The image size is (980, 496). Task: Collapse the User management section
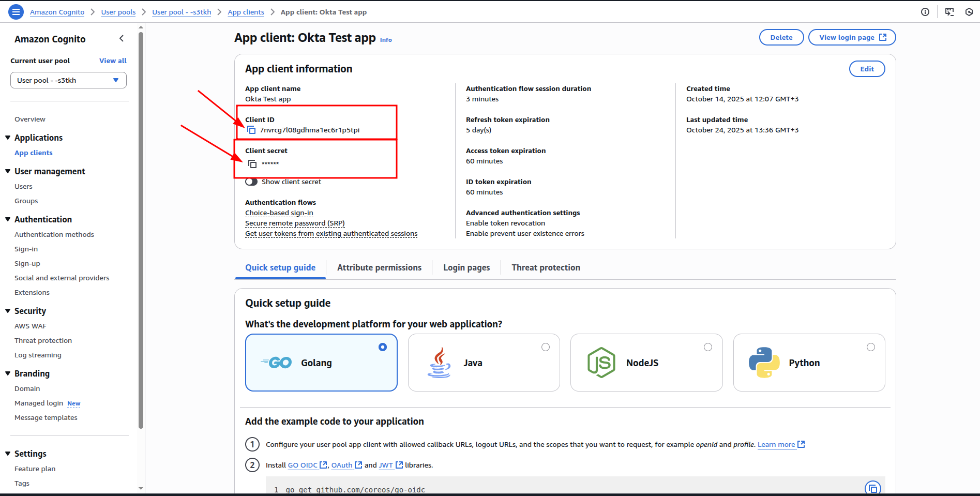click(x=8, y=171)
